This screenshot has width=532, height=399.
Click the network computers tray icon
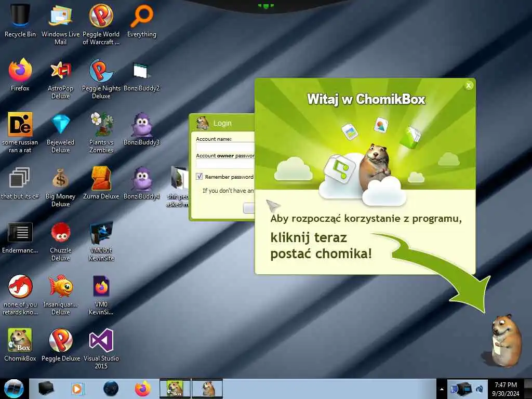point(461,389)
